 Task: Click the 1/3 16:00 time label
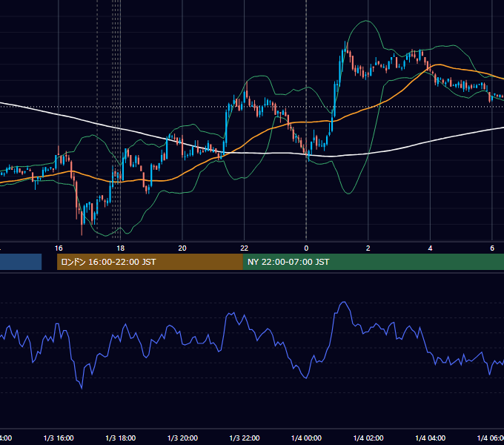point(59,438)
